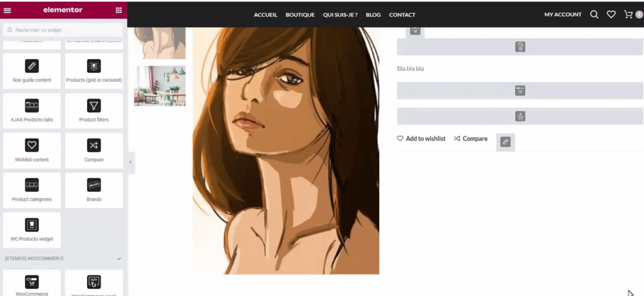Open the shopping cart icon in the header
The width and height of the screenshot is (644, 296).
[x=629, y=15]
